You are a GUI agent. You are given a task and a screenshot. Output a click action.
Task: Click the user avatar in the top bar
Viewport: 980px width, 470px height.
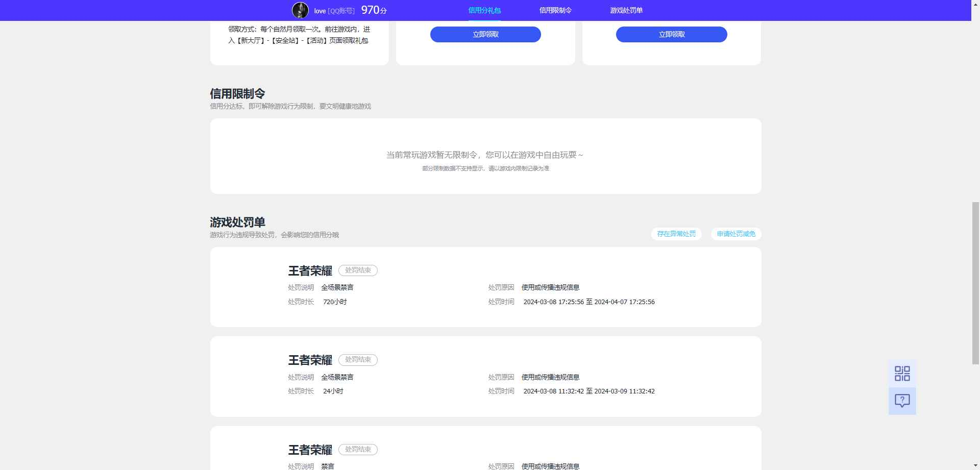pyautogui.click(x=300, y=10)
